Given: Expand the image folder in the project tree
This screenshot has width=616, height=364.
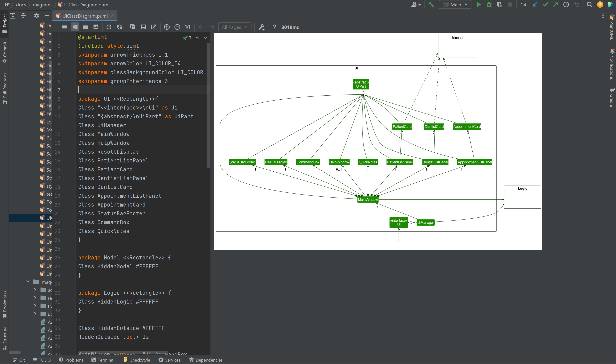Looking at the screenshot, I should point(28,282).
